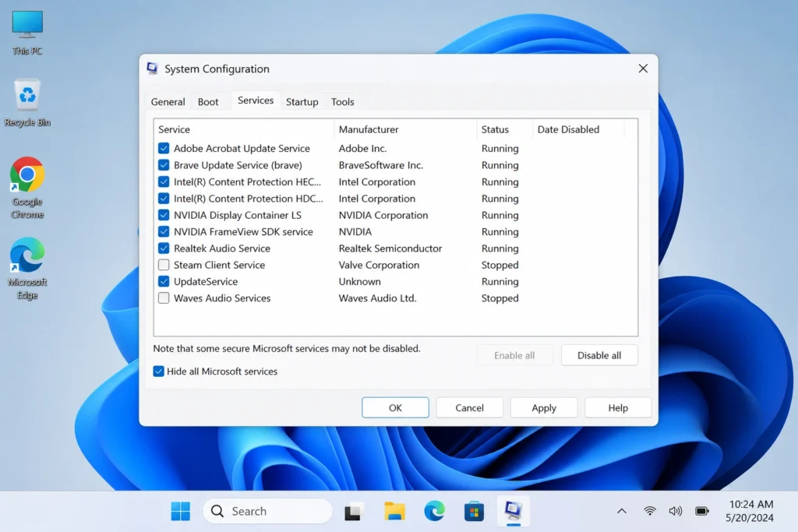Click Stopped status of Steam Client Service
Screen dimensions: 798x532
pyautogui.click(x=500, y=265)
